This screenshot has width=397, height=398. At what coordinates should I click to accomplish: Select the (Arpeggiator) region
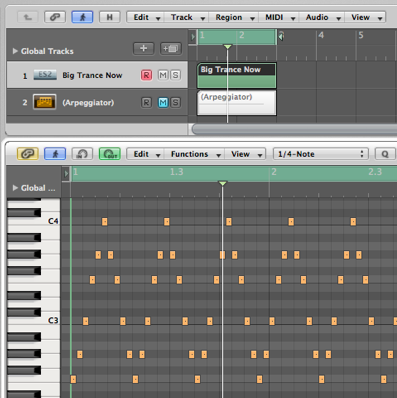[237, 103]
